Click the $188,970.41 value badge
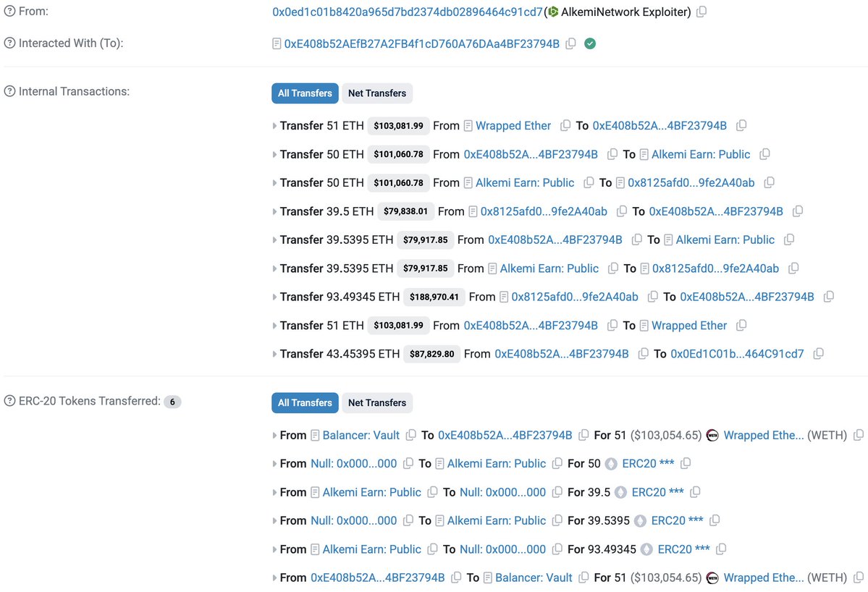The width and height of the screenshot is (868, 592). [x=434, y=297]
